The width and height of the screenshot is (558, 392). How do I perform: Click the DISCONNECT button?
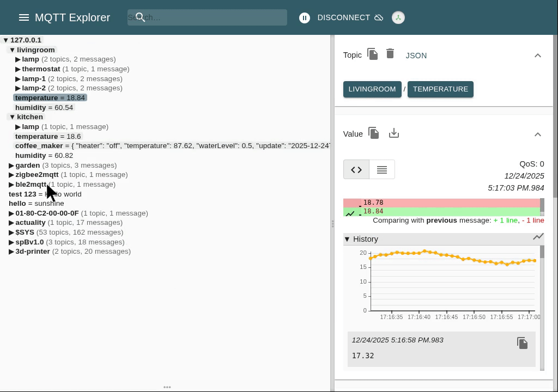(x=343, y=18)
